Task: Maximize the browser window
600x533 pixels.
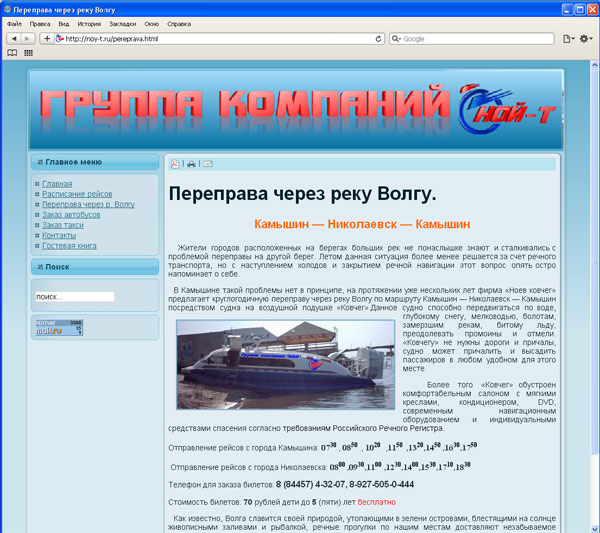Action: point(580,9)
